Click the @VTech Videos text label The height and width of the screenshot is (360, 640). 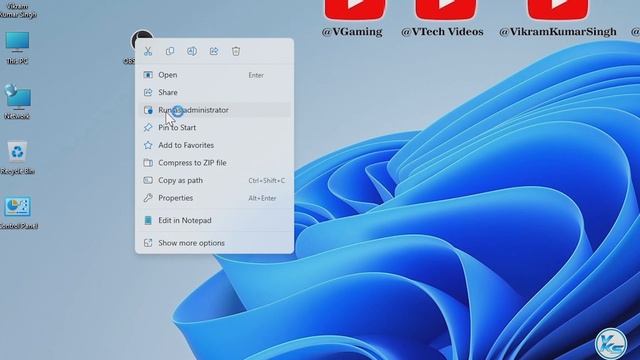pyautogui.click(x=442, y=32)
